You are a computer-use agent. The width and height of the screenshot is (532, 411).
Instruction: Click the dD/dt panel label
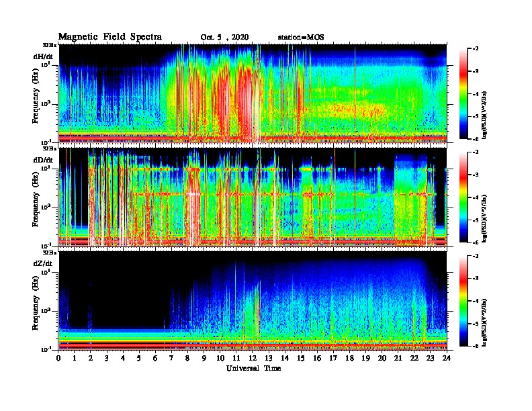point(43,160)
